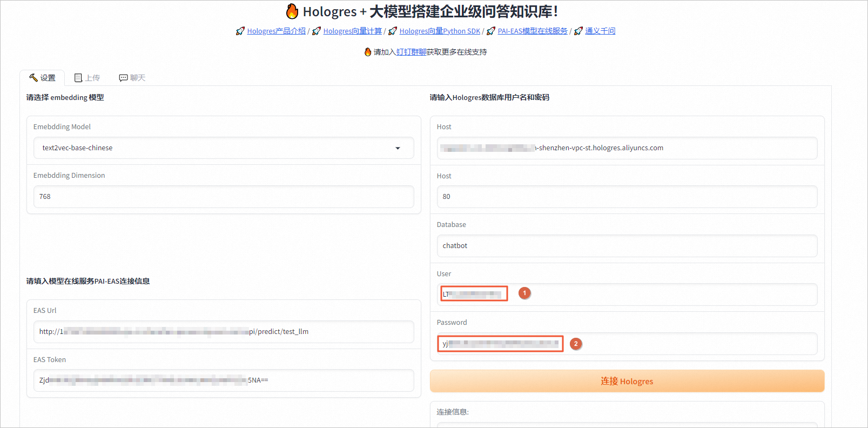This screenshot has height=428, width=868.
Task: Open the 通义千问 link
Action: pos(600,31)
